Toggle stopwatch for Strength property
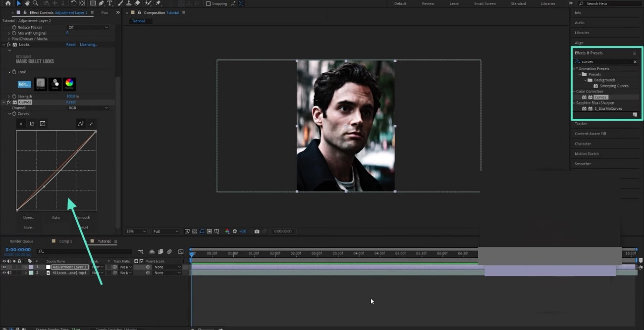This screenshot has width=644, height=330. (x=14, y=96)
